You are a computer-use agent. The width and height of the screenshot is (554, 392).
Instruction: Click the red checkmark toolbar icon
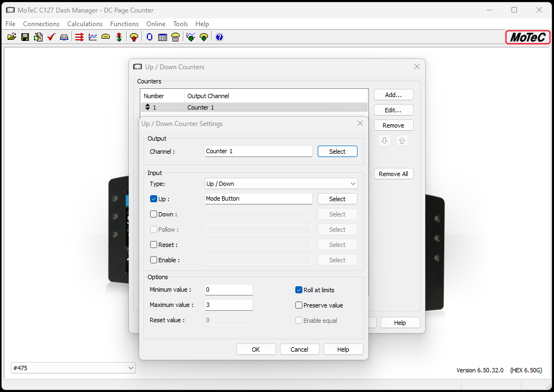[x=51, y=37]
